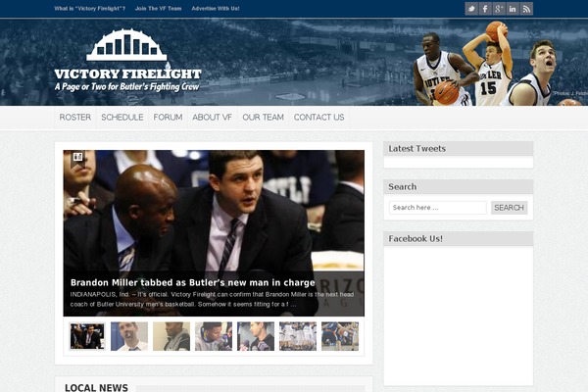This screenshot has height=392, width=588.
Task: Select second slider thumbnail of man shouting
Action: pos(129,336)
